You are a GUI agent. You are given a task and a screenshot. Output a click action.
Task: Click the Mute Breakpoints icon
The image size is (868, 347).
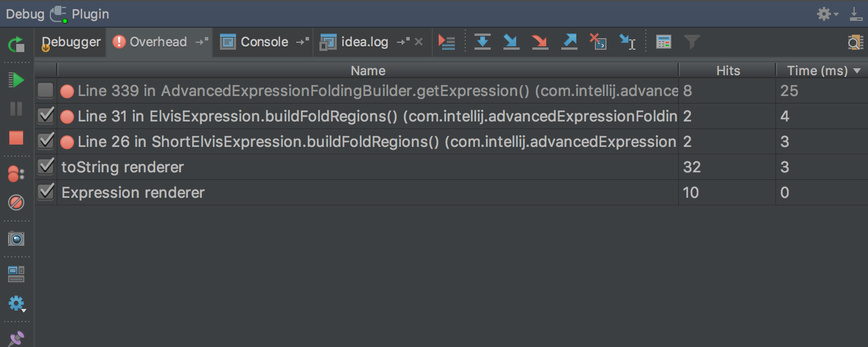[16, 202]
